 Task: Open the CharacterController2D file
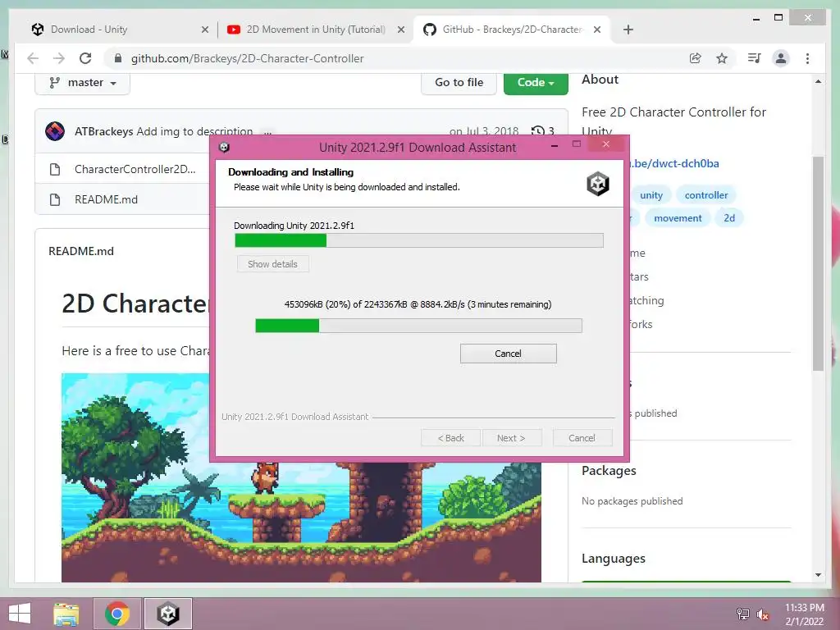point(135,169)
